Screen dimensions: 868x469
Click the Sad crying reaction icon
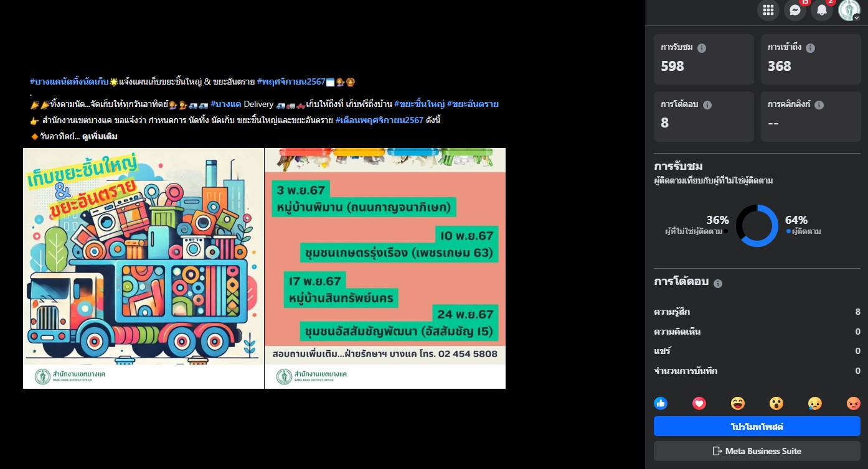click(x=814, y=403)
